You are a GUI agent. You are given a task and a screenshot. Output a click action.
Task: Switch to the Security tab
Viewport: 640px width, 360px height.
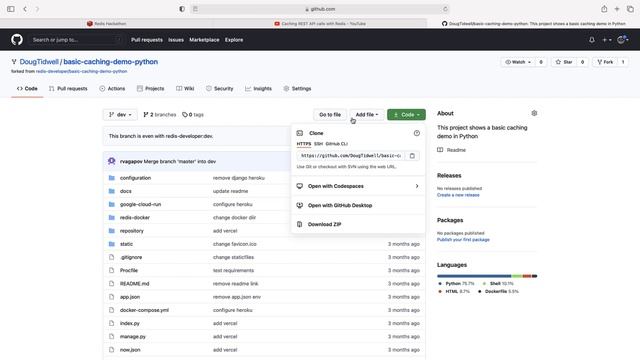[220, 89]
